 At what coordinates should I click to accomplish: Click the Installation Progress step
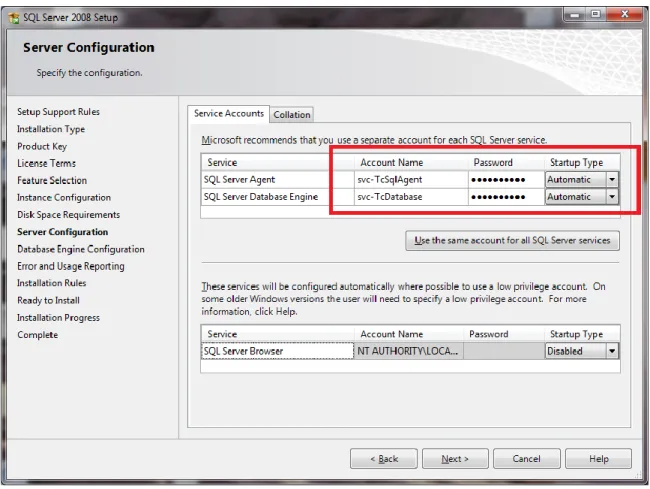point(58,318)
